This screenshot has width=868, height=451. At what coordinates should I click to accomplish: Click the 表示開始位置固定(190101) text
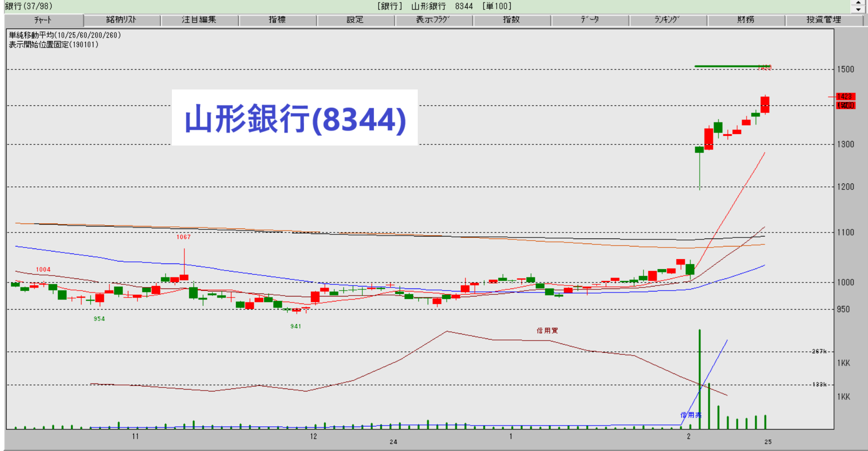coord(53,44)
